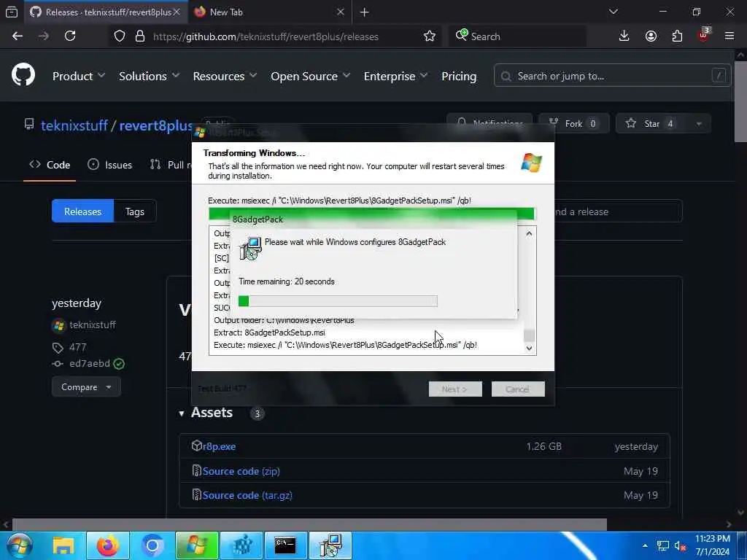The width and height of the screenshot is (747, 560).
Task: Click the Fork button
Action: click(573, 123)
